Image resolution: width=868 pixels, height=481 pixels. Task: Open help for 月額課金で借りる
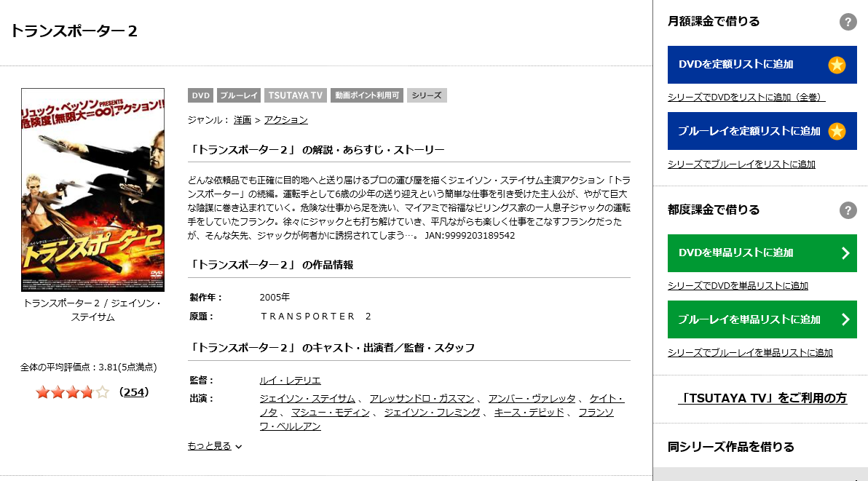coord(848,22)
